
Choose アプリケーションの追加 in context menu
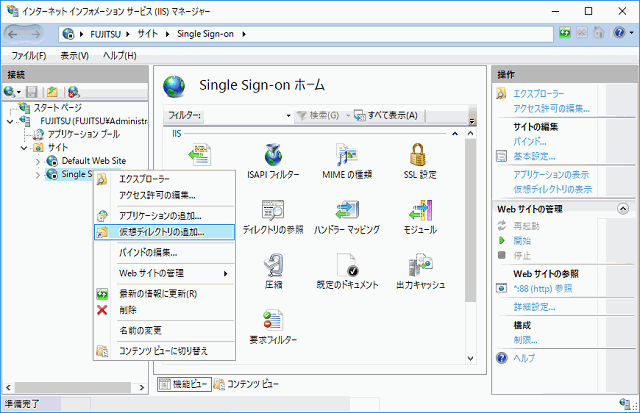(x=164, y=215)
